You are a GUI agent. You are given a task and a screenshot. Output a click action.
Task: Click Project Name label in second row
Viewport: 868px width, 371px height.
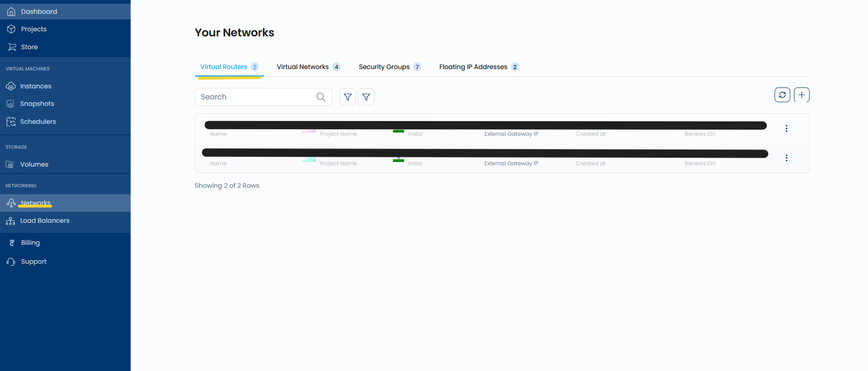338,163
